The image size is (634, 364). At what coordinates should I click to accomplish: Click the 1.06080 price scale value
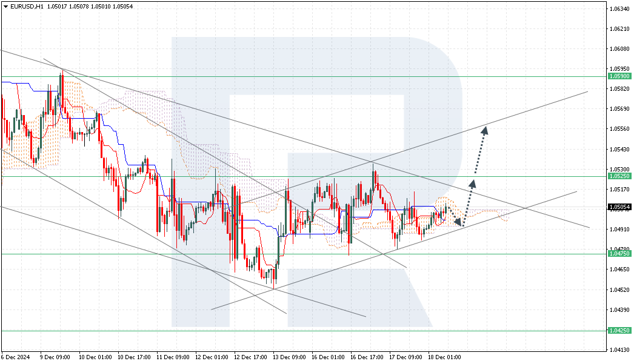point(619,49)
